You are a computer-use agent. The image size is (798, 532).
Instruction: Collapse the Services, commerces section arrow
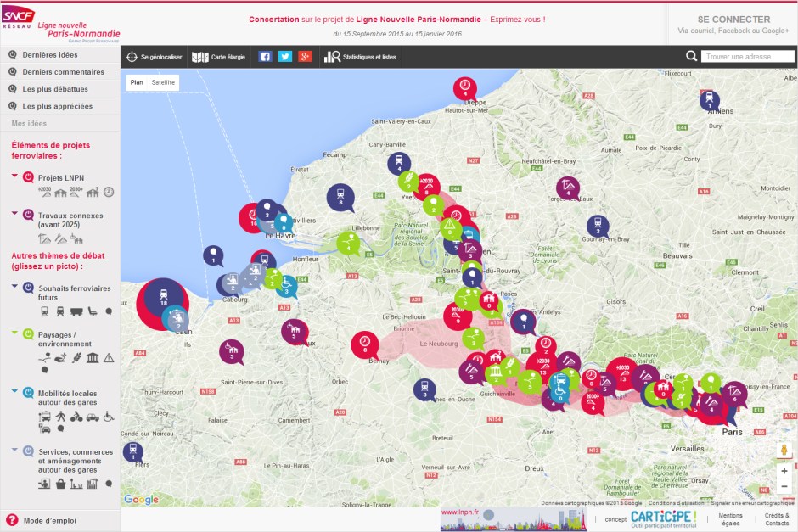click(x=15, y=451)
